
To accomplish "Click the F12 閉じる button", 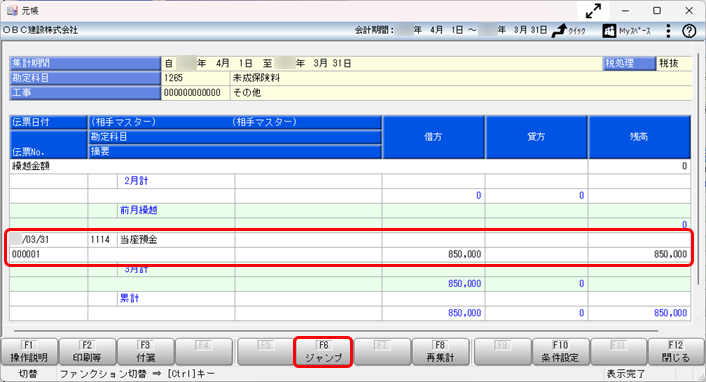I will click(x=675, y=351).
